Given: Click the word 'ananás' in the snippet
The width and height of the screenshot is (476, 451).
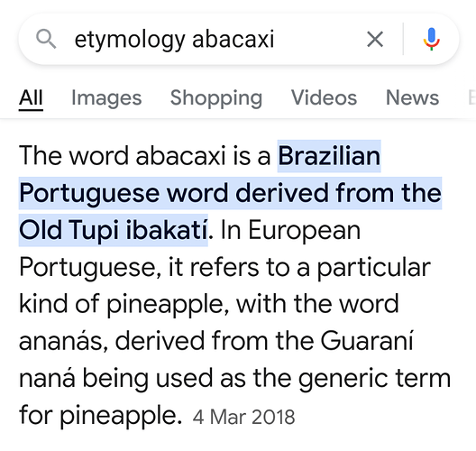Looking at the screenshot, I should click(63, 341).
